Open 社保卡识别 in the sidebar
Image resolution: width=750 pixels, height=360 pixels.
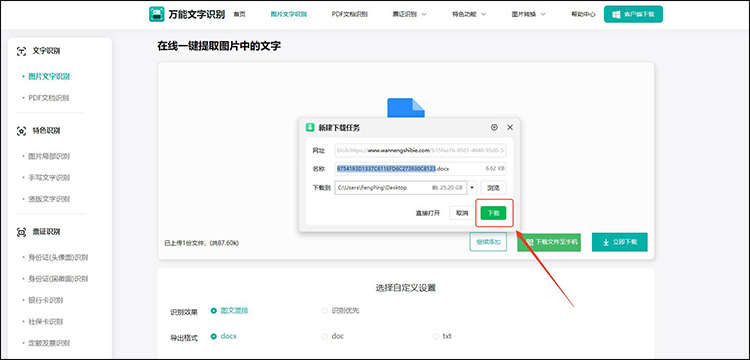(x=45, y=322)
